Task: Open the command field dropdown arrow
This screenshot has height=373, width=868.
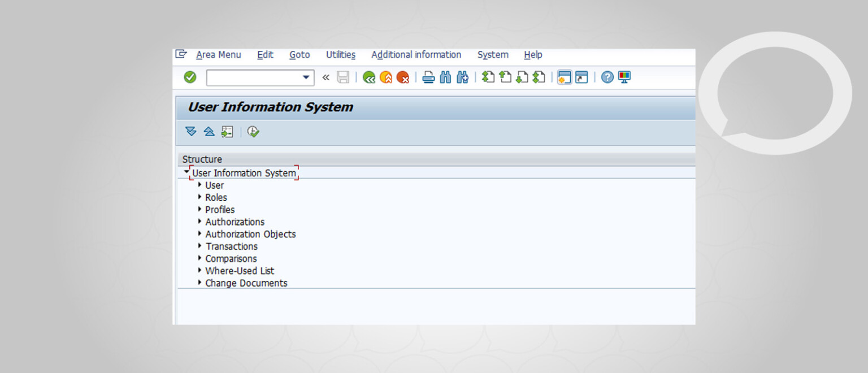Action: click(x=306, y=77)
